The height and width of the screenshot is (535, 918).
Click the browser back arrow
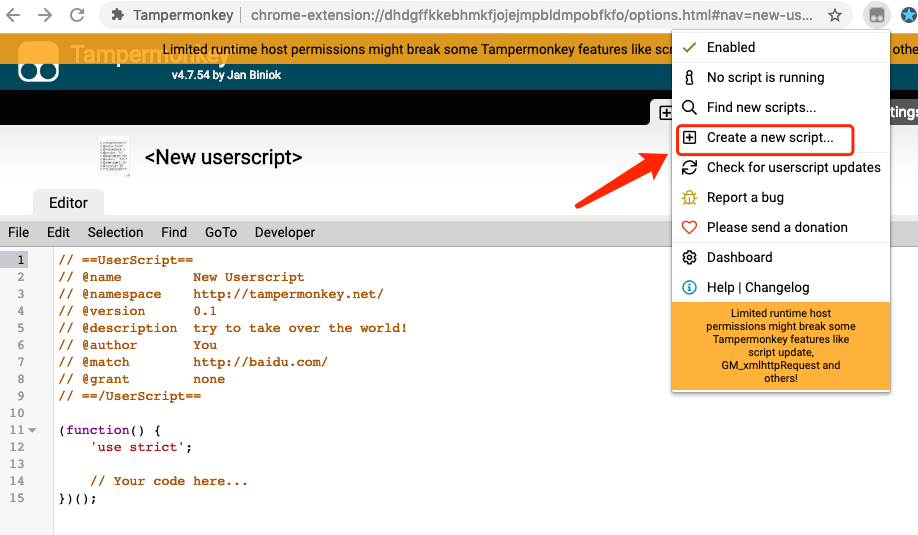pos(13,15)
